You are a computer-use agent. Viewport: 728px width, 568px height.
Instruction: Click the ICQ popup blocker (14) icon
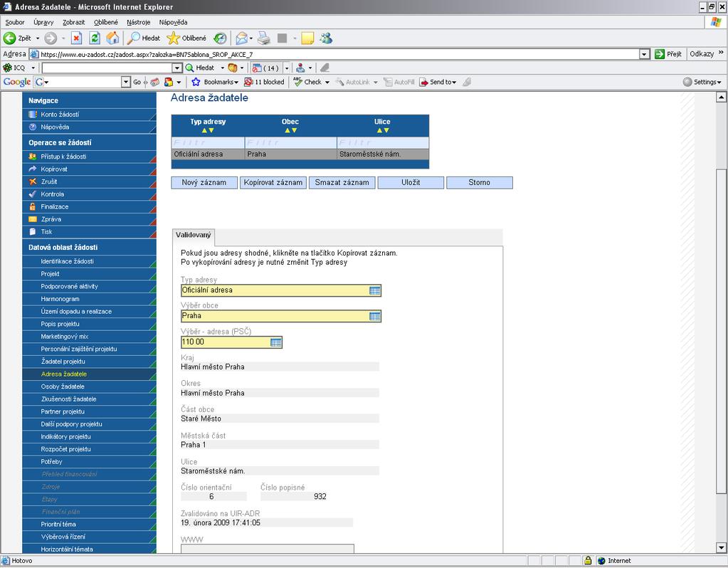[x=256, y=68]
